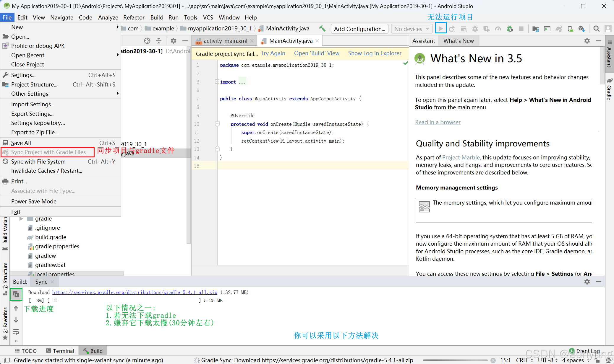
Task: Click the Make Project hammer icon
Action: click(322, 29)
